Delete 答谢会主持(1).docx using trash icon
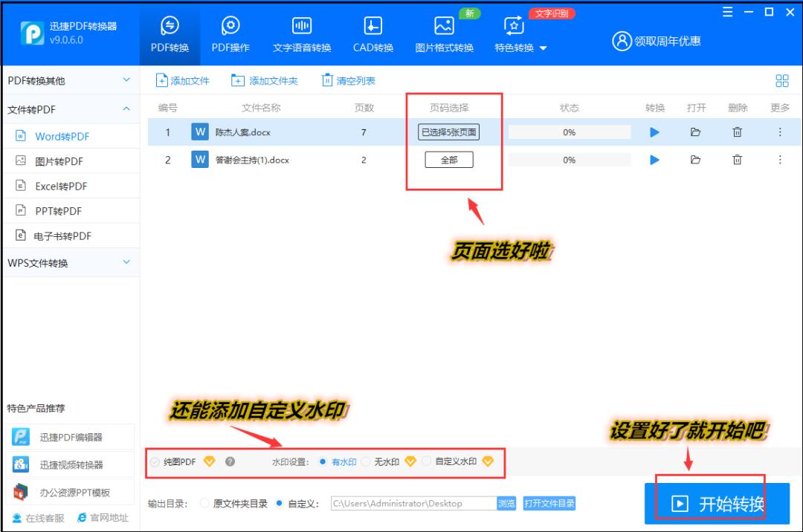The image size is (803, 532). click(737, 159)
